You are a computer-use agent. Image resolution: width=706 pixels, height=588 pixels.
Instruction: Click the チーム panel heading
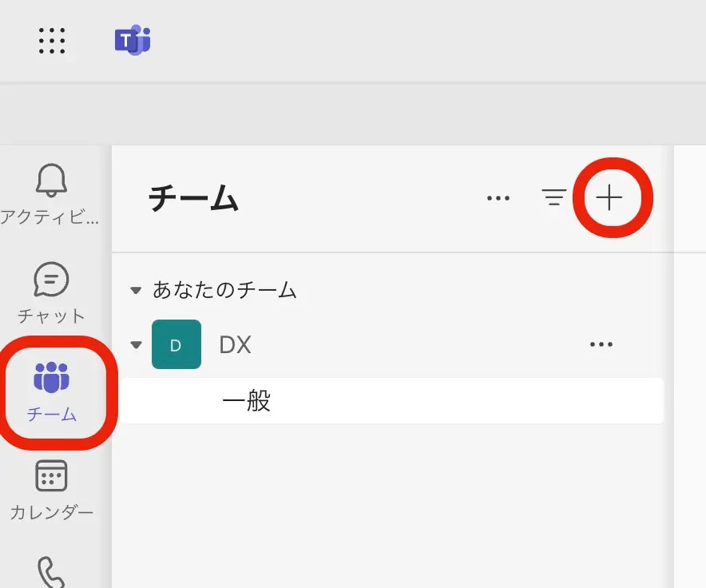click(194, 198)
